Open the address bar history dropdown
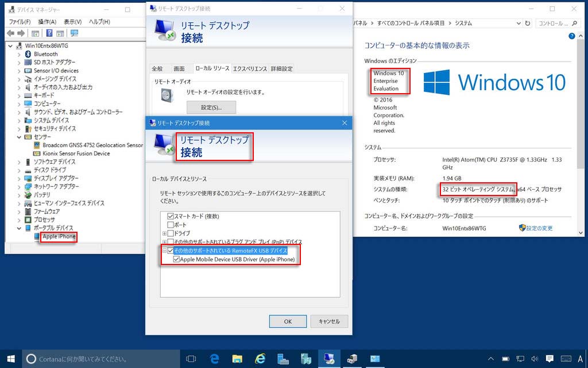 [519, 23]
